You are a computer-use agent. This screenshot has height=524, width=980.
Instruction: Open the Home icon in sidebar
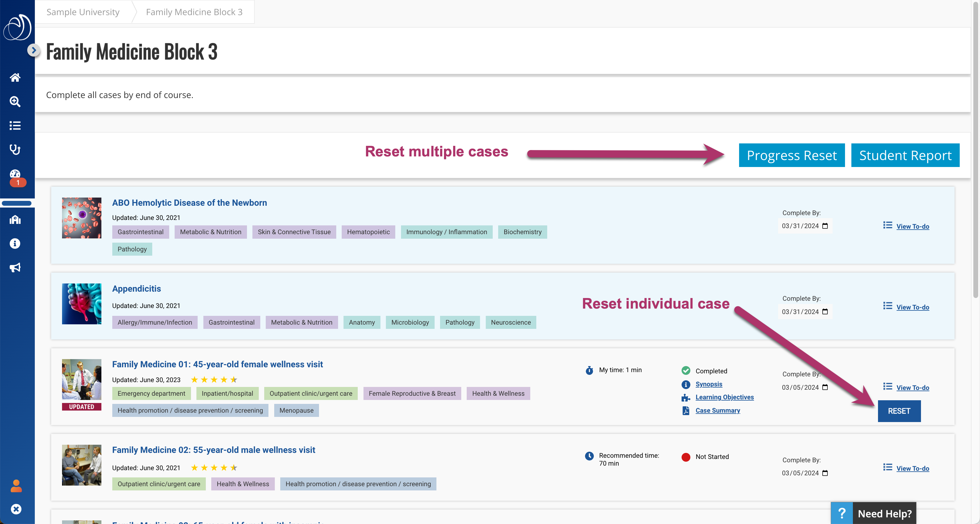15,77
